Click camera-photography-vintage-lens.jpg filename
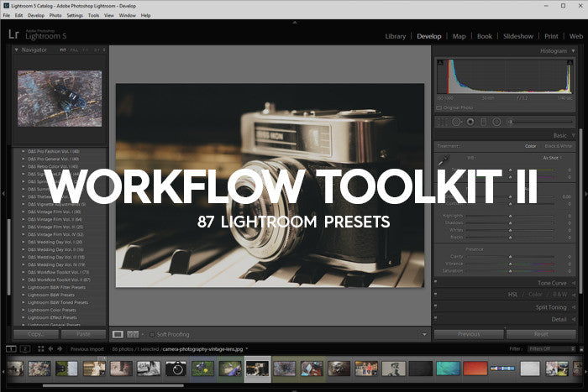 tap(202, 349)
